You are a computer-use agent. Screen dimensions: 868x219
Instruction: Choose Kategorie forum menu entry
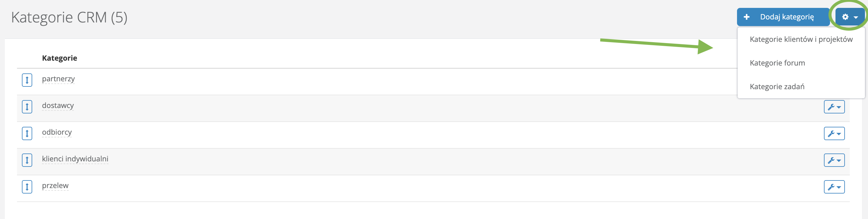click(x=777, y=62)
